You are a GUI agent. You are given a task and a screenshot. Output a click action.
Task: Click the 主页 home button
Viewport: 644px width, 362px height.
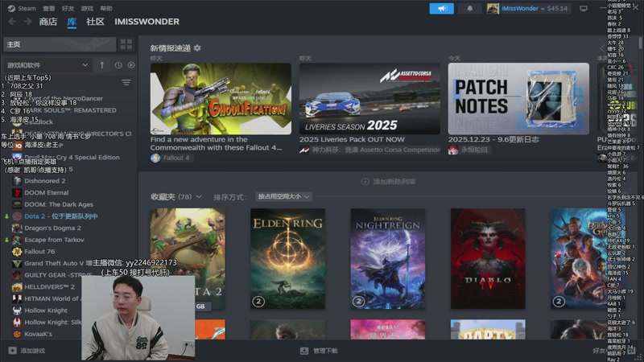(x=60, y=44)
